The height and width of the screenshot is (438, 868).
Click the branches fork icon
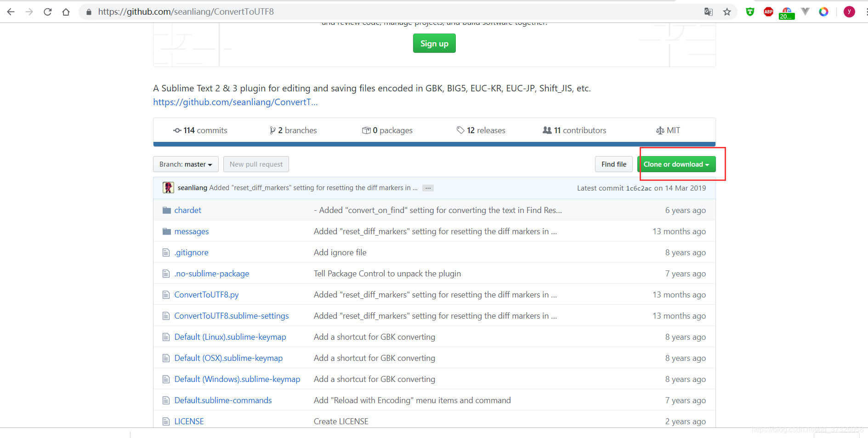272,130
